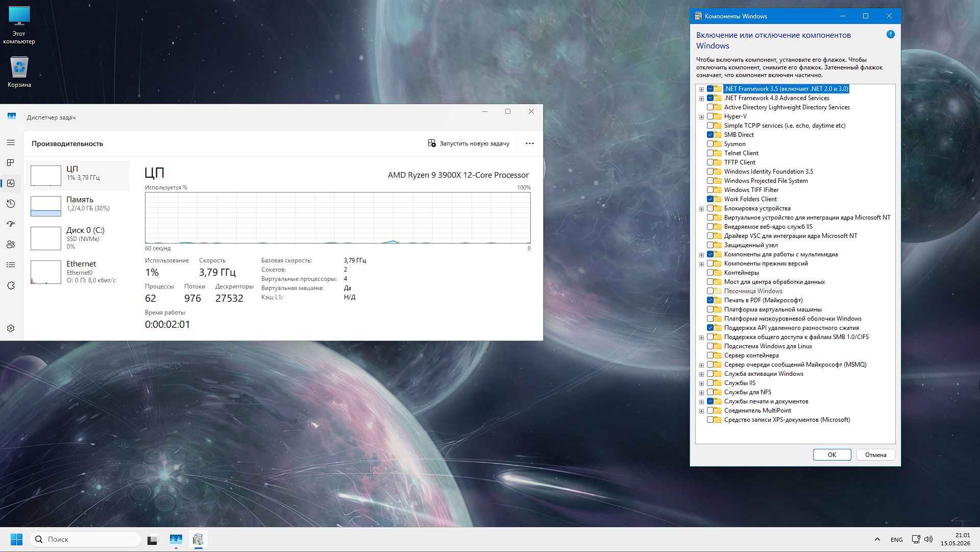Expand .NET Framework 4.8 Advanced Services node
The image size is (980, 552).
(x=701, y=99)
